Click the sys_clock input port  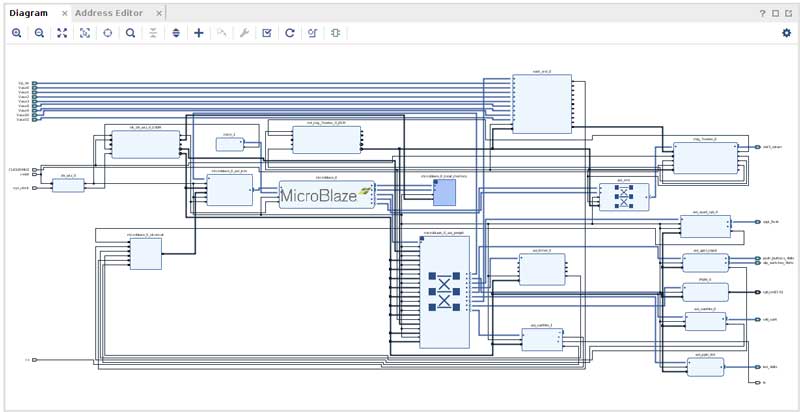[34, 187]
